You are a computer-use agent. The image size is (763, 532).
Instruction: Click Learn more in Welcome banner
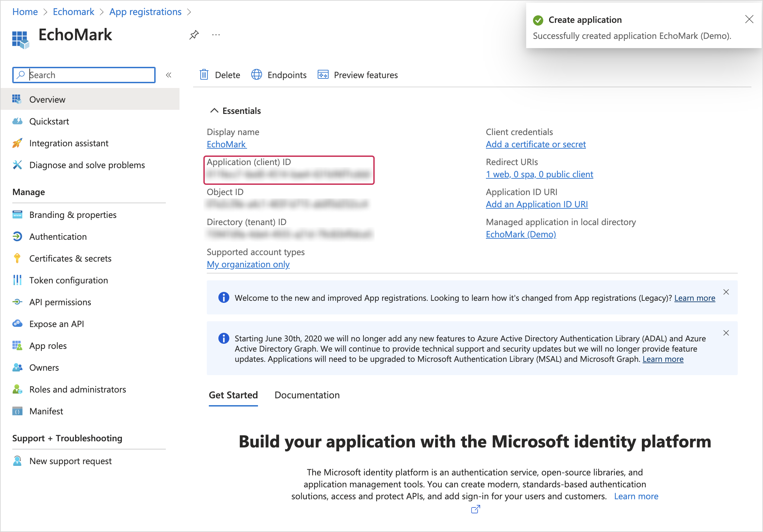pos(695,298)
